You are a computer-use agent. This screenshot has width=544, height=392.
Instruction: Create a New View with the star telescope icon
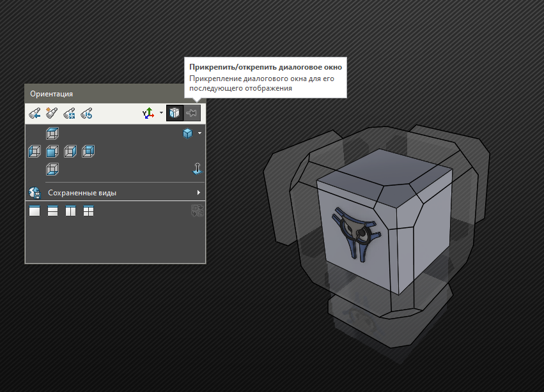tap(52, 114)
